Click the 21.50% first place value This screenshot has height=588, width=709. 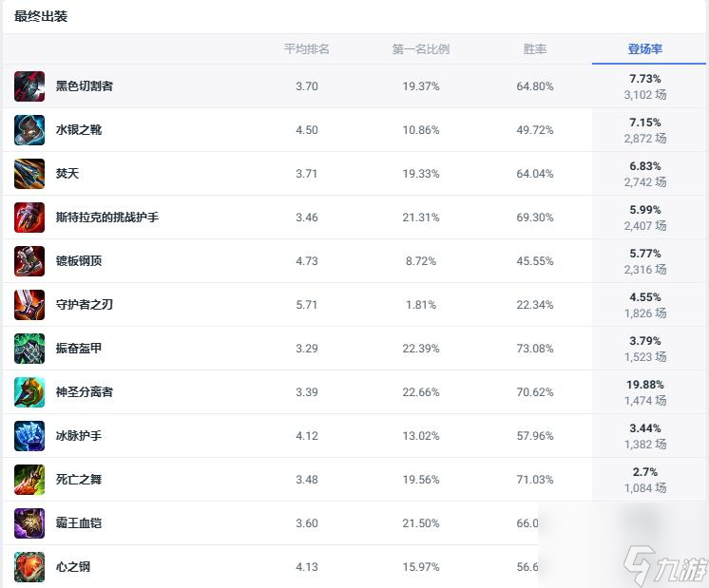pyautogui.click(x=421, y=523)
